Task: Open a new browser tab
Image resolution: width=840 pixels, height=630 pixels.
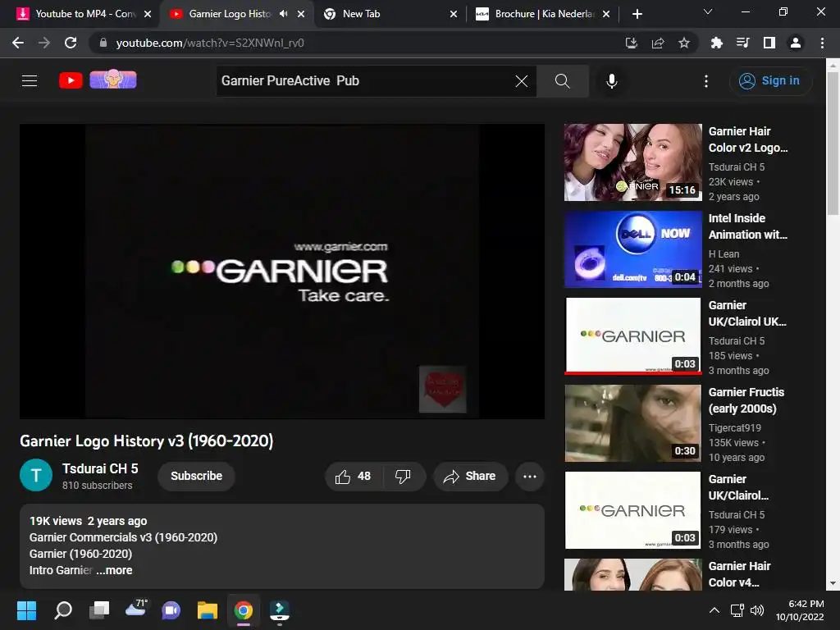Action: (x=637, y=14)
